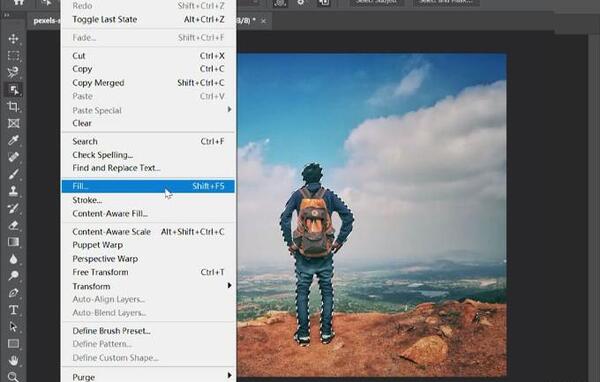Screen dimensions: 600x382
Task: Open the Paste Special submenu arrow
Action: 229,109
